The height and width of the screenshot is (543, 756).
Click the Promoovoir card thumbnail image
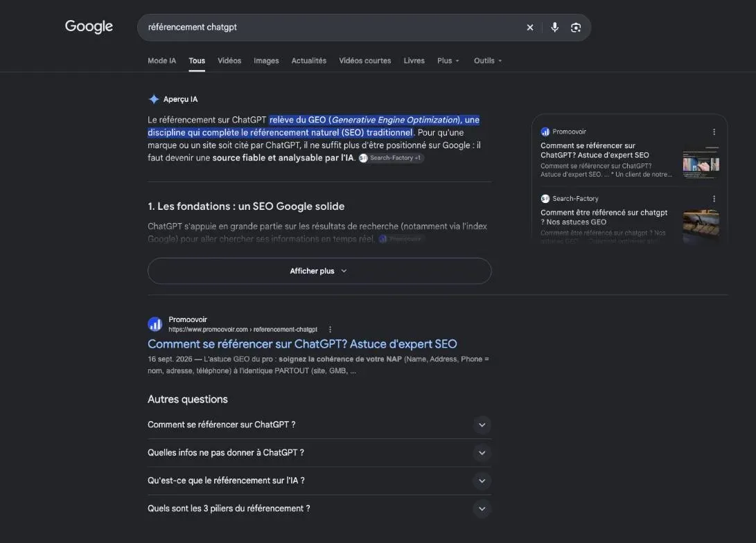701,163
